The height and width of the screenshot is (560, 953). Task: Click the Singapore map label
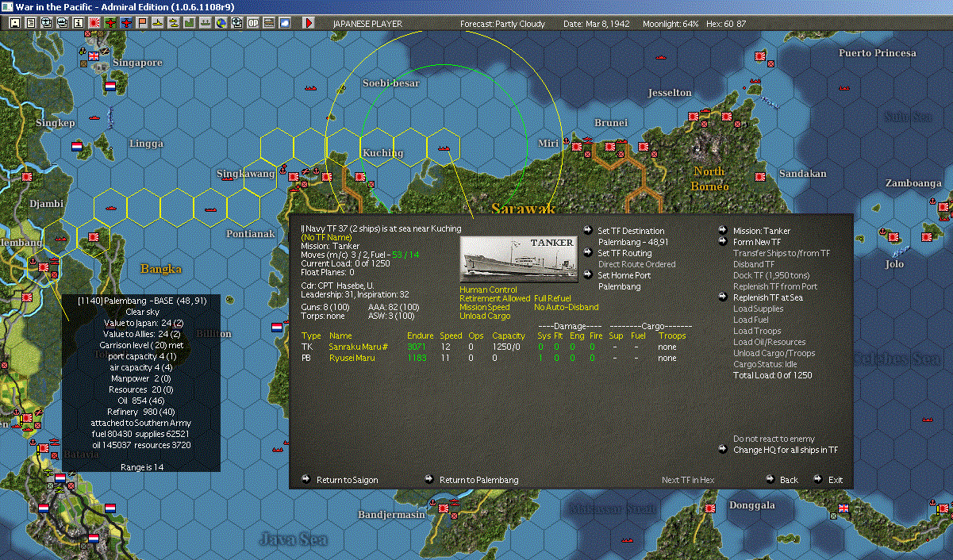[137, 62]
